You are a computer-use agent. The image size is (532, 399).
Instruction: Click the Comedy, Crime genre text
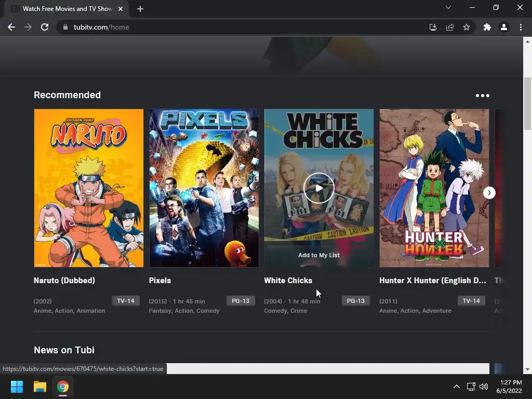[285, 311]
